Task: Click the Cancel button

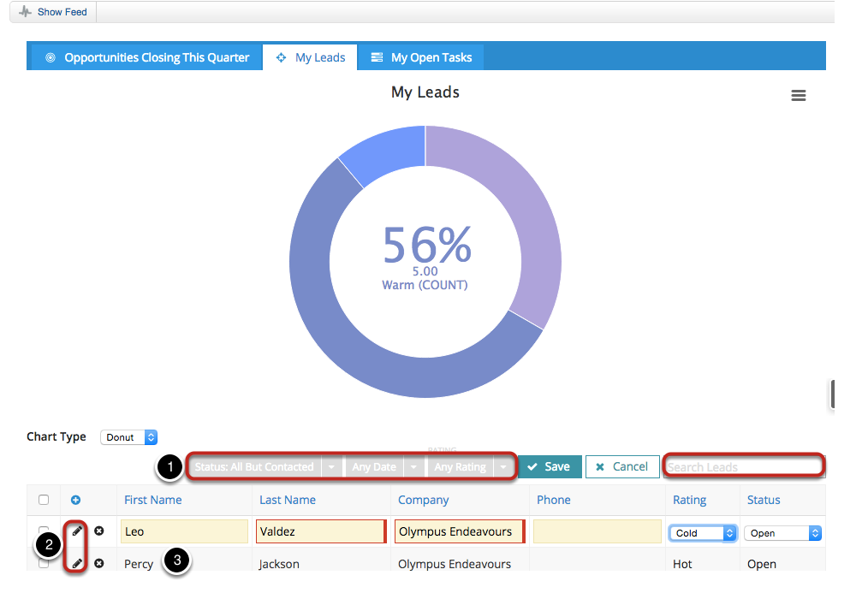Action: click(x=621, y=466)
